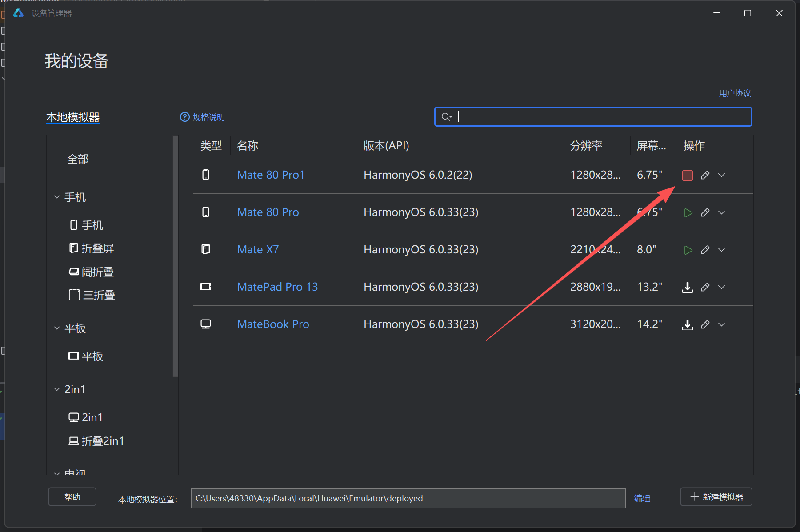Collapse the 2in1 category group
Image resolution: width=800 pixels, height=532 pixels.
(57, 389)
